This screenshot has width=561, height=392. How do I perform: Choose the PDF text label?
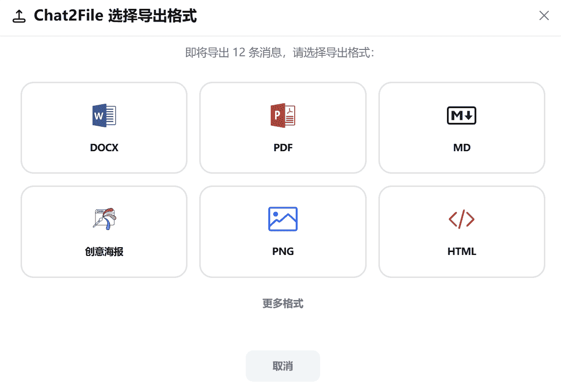tap(283, 148)
